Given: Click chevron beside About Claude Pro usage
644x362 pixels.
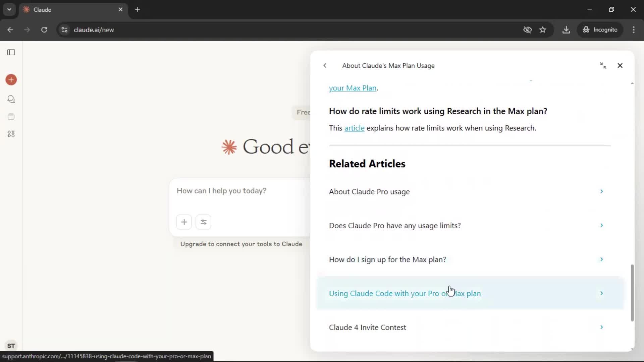Looking at the screenshot, I should point(601,191).
